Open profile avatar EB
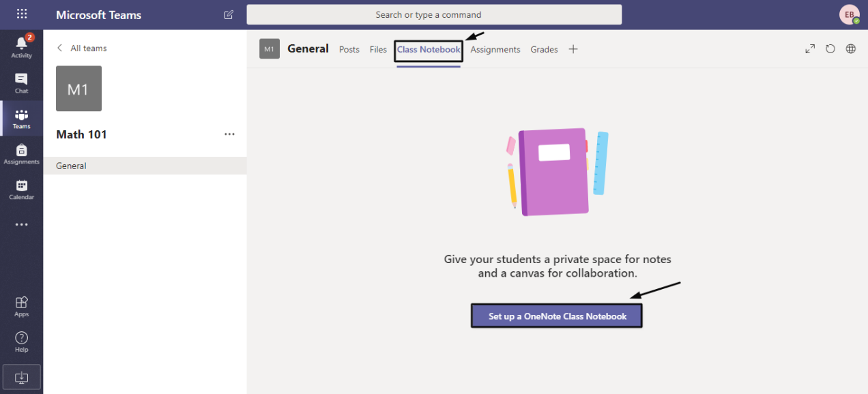This screenshot has width=868, height=394. tap(850, 14)
